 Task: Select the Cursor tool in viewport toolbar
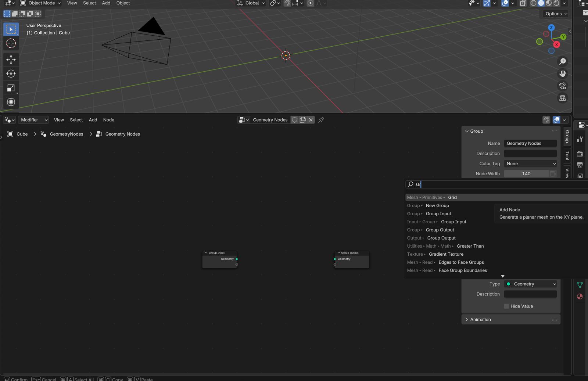[11, 43]
